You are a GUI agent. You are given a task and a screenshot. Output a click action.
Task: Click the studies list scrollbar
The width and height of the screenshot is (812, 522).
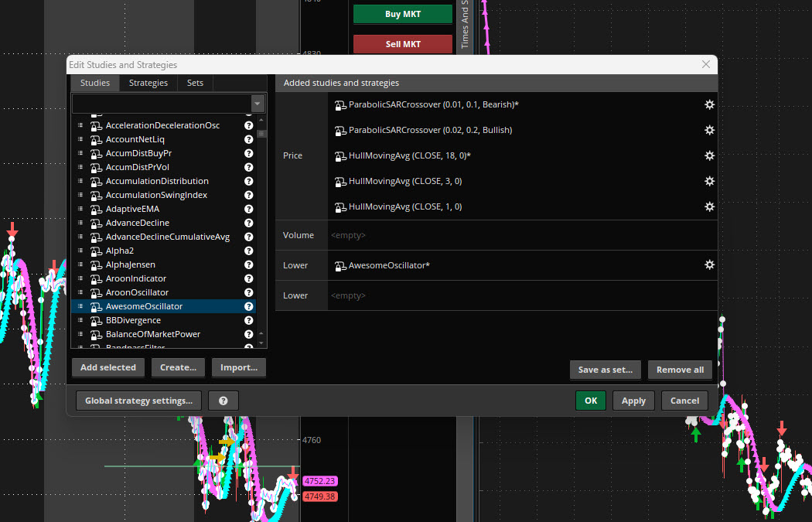click(261, 133)
